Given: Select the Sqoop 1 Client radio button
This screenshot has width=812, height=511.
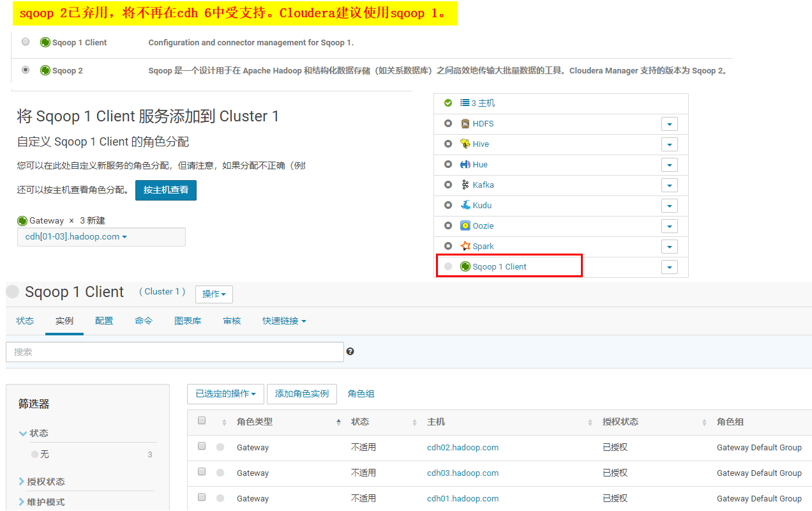Looking at the screenshot, I should pos(26,42).
